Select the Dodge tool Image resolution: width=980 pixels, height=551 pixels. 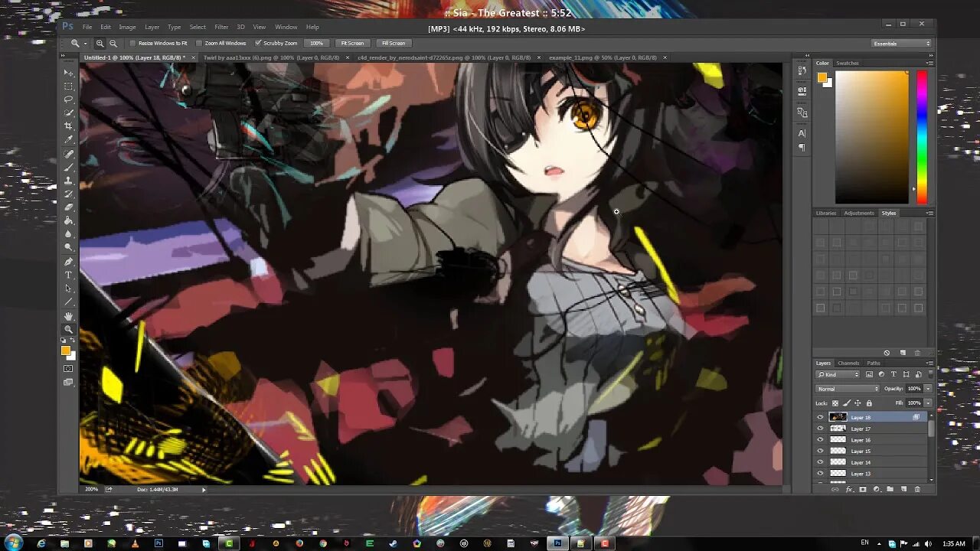point(68,246)
